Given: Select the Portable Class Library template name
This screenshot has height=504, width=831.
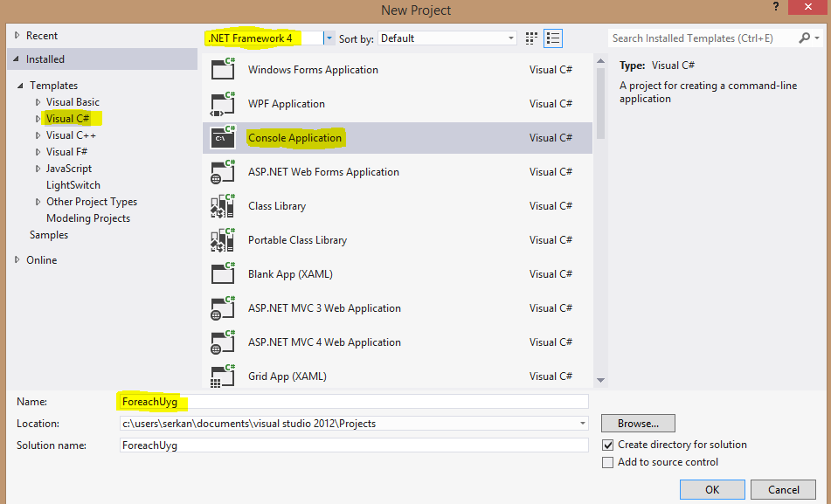Looking at the screenshot, I should pos(297,240).
